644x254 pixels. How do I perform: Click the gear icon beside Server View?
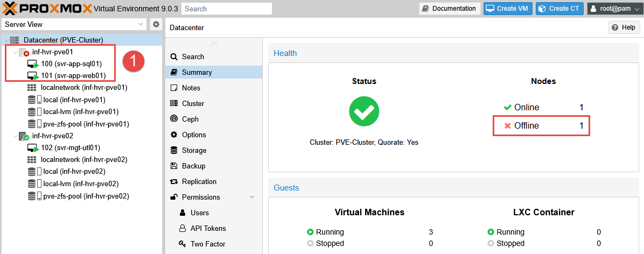coord(156,24)
